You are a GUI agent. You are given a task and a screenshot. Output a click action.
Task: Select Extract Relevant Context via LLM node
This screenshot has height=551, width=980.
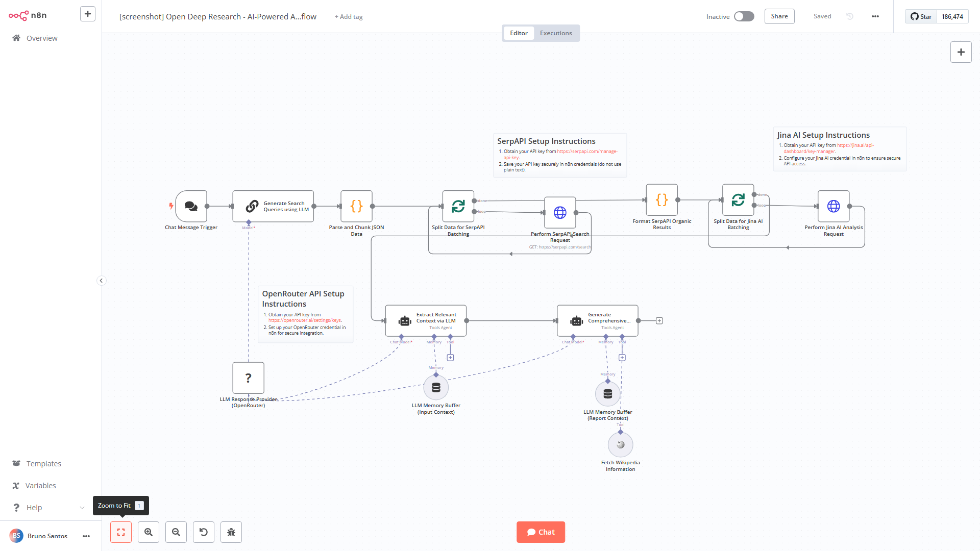coord(426,321)
